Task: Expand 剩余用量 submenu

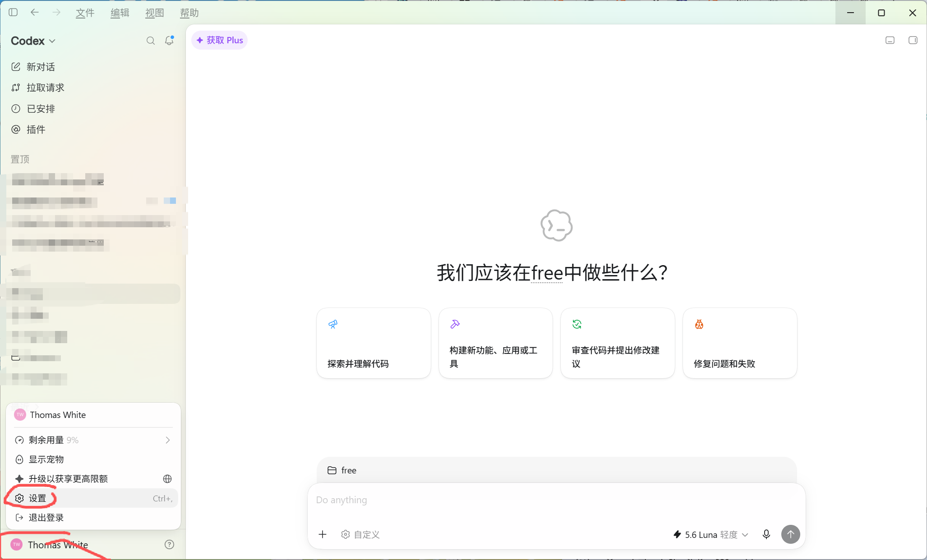Action: click(x=93, y=440)
